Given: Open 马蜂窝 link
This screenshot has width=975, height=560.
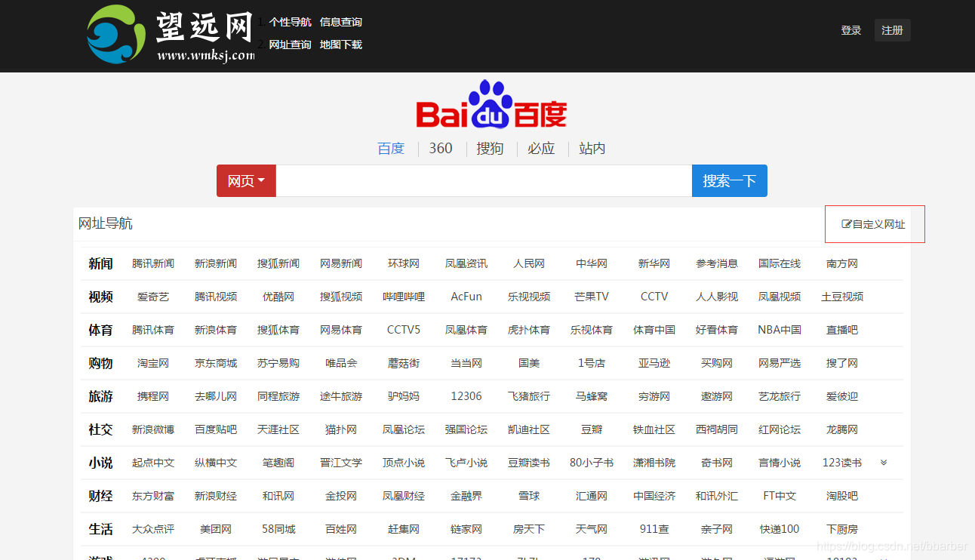Looking at the screenshot, I should coord(592,396).
